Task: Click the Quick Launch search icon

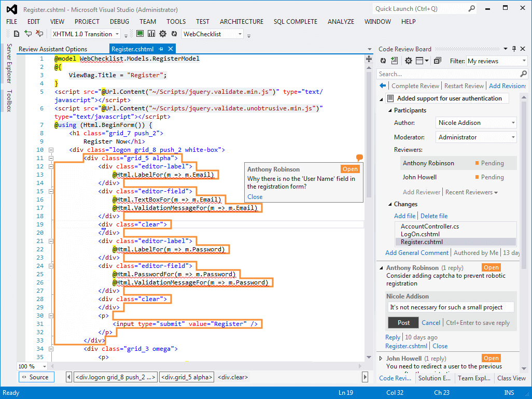Action: (x=472, y=8)
